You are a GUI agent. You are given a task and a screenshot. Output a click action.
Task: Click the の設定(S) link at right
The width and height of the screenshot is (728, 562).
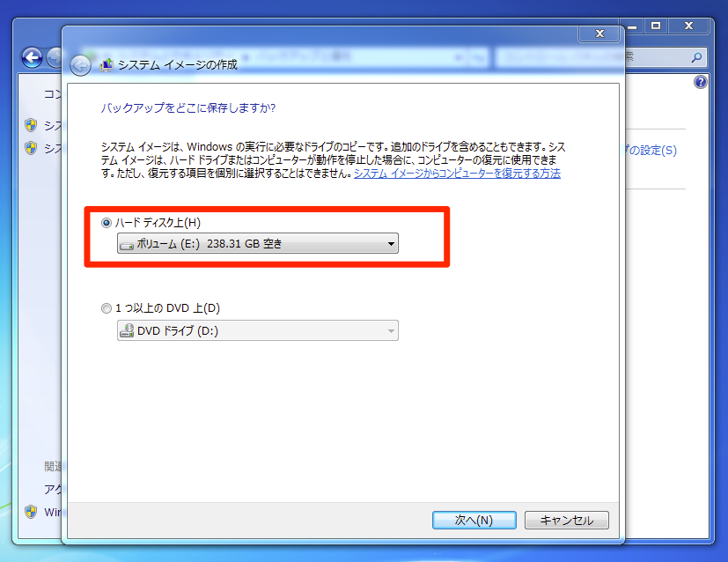[651, 150]
